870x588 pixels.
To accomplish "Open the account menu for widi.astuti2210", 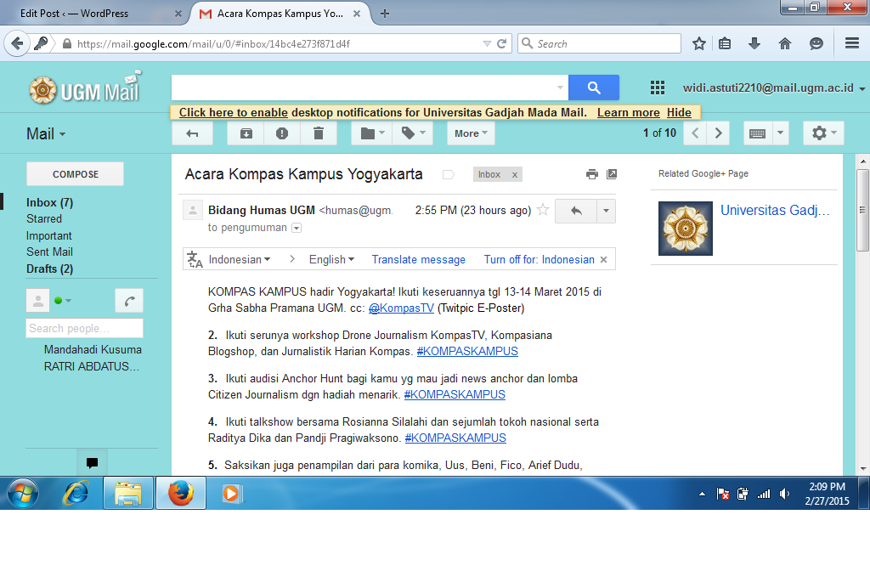I will click(774, 88).
